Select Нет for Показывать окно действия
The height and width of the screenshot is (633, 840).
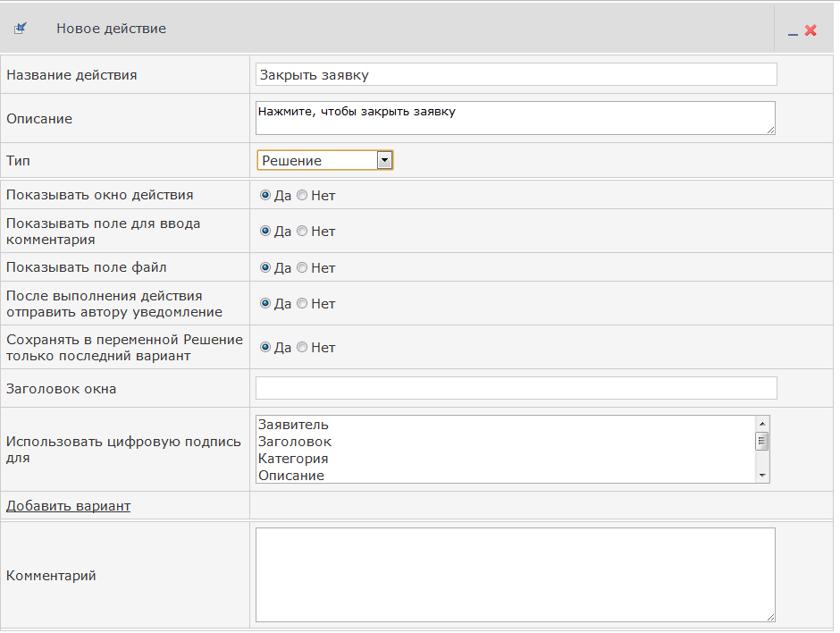(x=302, y=195)
